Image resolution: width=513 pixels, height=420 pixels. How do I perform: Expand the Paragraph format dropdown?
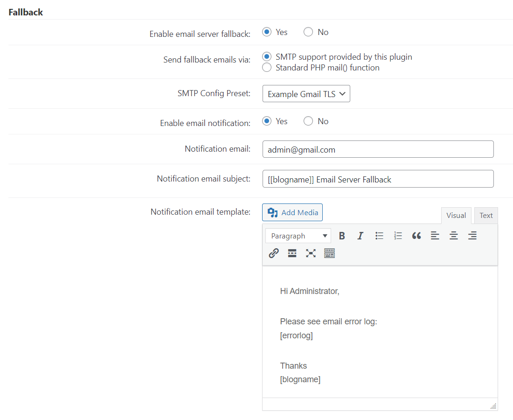[298, 236]
